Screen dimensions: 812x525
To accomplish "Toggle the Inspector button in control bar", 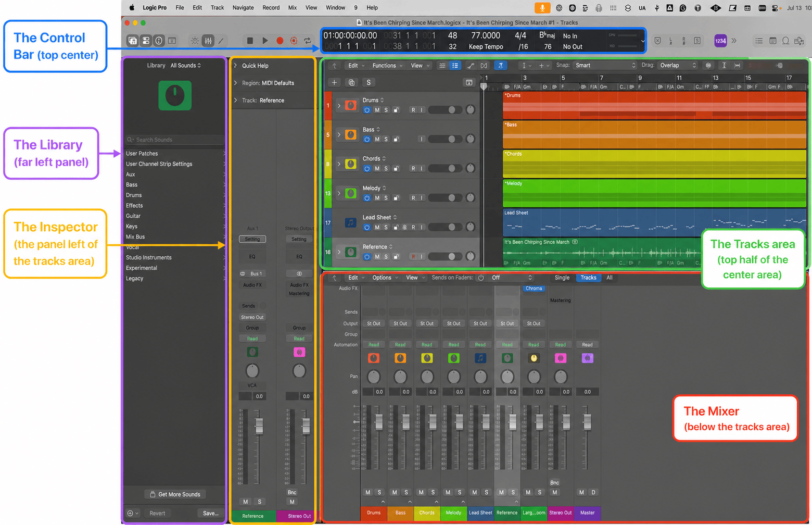I will [146, 41].
